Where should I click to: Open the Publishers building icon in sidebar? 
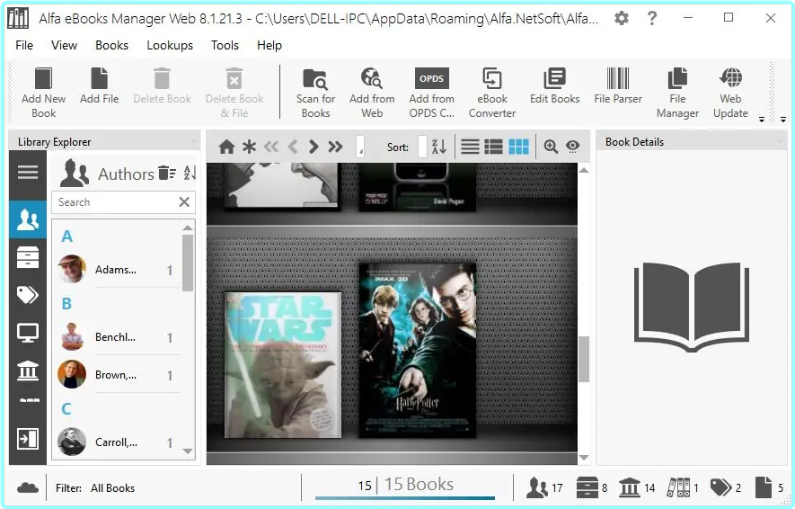tap(28, 371)
